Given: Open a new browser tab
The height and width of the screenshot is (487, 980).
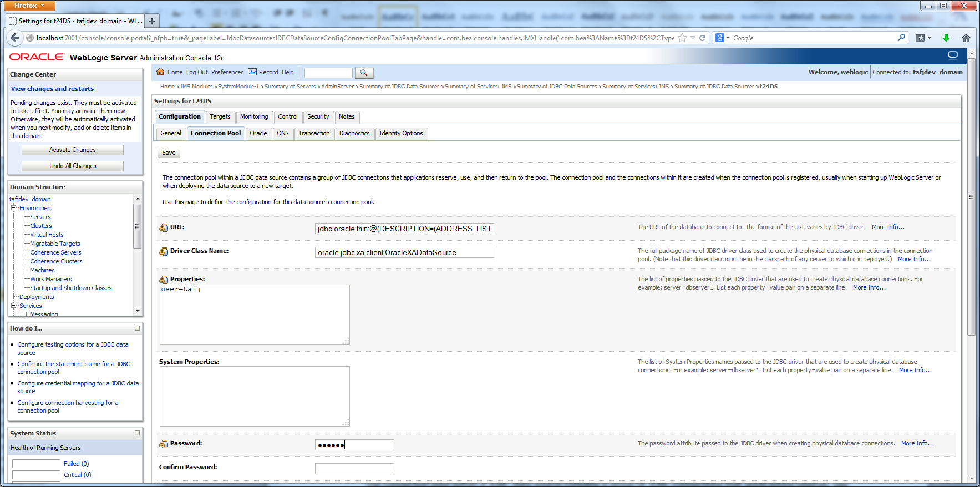Looking at the screenshot, I should pos(151,21).
